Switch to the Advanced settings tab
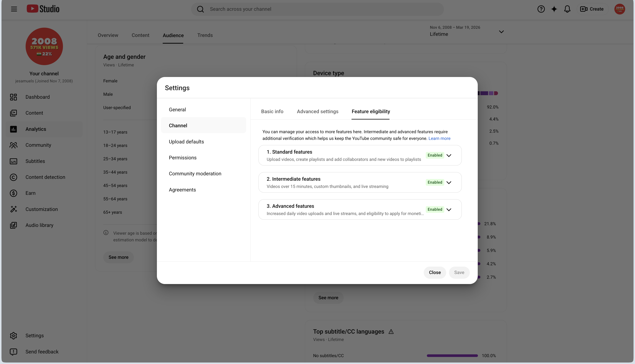 tap(317, 112)
